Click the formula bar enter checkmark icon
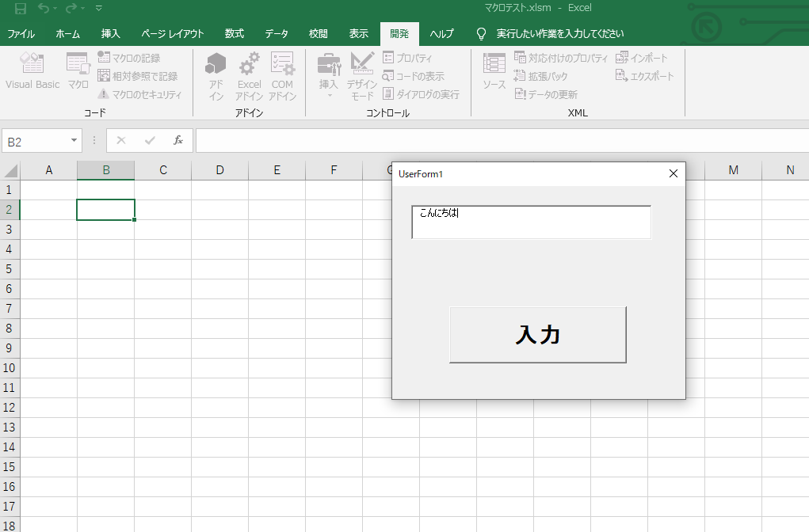Viewport: 809px width, 532px height. point(150,140)
